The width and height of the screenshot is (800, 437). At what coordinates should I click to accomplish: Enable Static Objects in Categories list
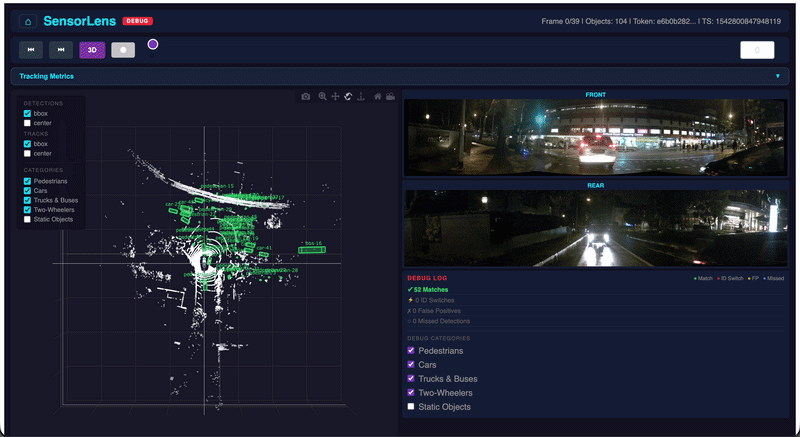[27, 219]
